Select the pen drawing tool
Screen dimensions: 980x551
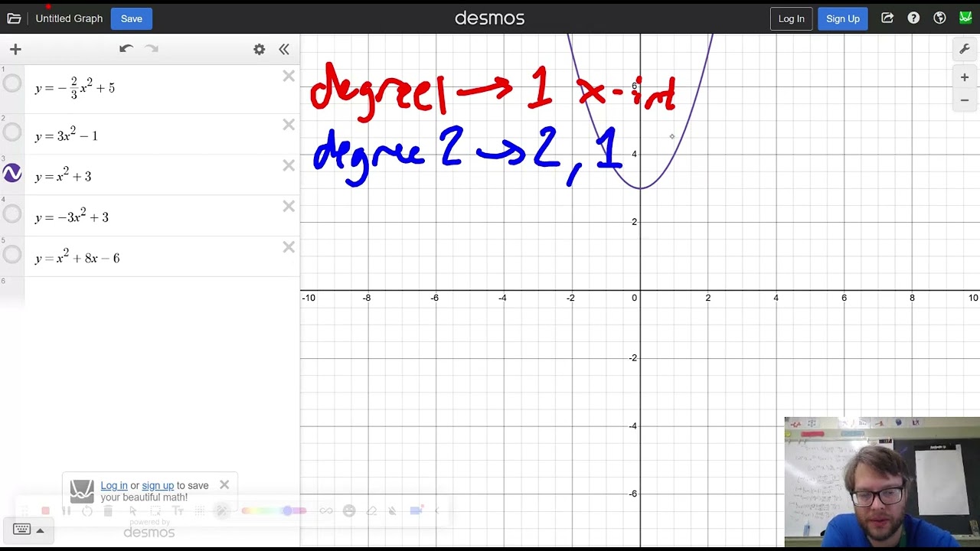(x=222, y=511)
